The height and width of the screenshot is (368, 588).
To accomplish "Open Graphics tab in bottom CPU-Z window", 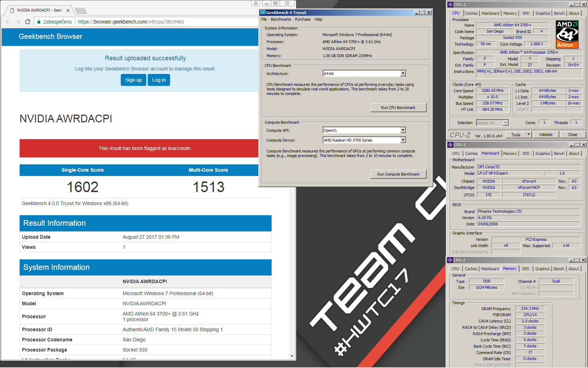I will (542, 269).
